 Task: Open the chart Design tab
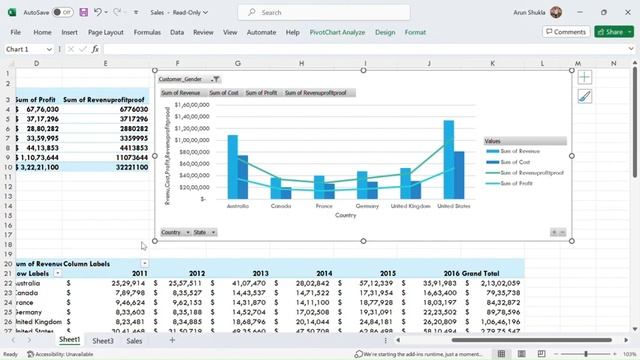(385, 32)
